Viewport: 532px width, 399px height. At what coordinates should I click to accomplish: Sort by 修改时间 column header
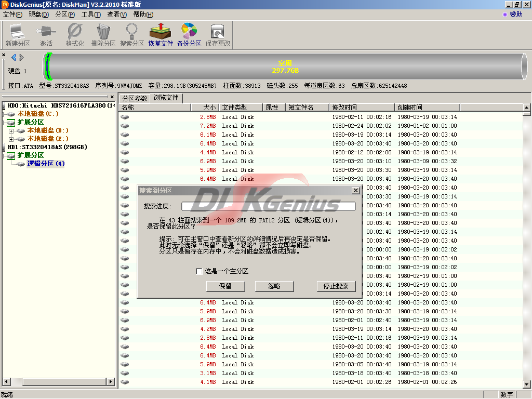tap(362, 107)
